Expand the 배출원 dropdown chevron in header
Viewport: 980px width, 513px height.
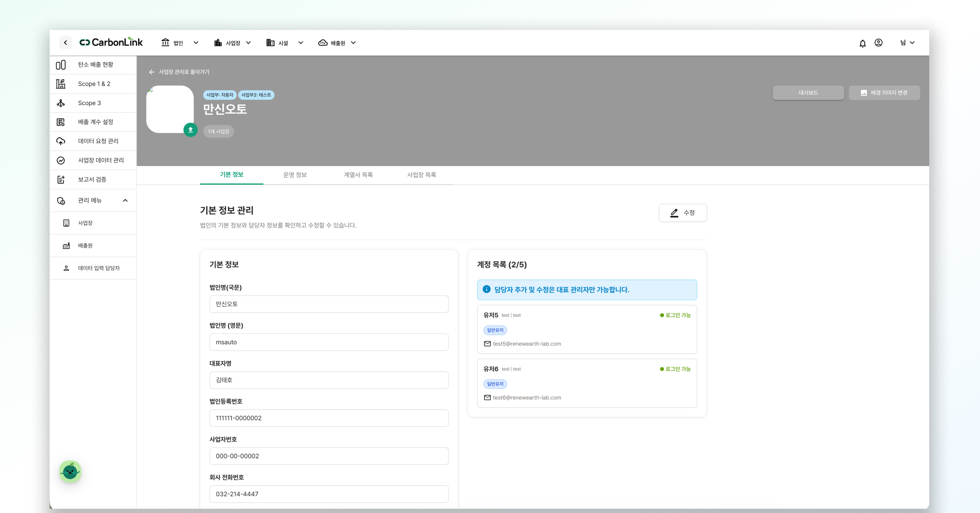(x=353, y=43)
